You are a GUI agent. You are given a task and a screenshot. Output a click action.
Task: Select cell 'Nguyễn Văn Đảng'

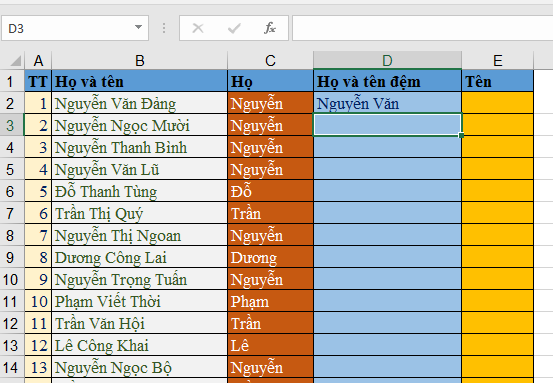140,103
